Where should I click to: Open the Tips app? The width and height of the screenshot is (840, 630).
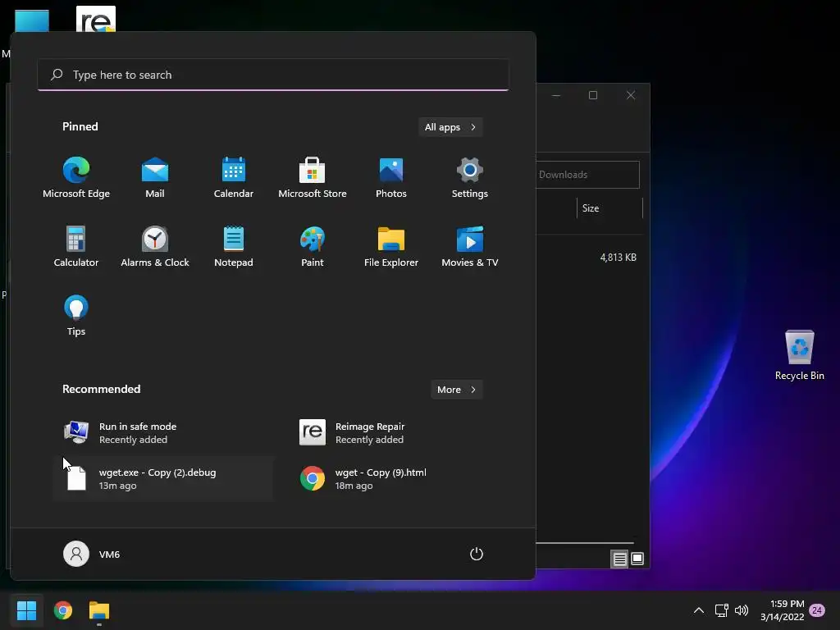pyautogui.click(x=76, y=316)
